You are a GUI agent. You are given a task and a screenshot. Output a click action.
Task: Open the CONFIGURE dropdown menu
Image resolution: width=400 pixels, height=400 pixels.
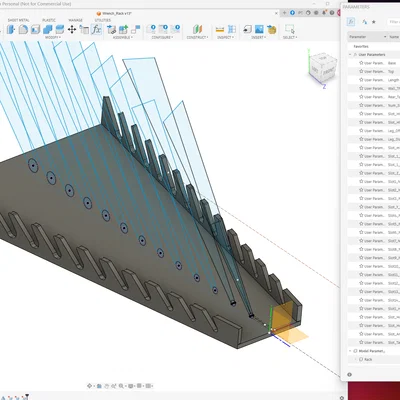pyautogui.click(x=162, y=38)
